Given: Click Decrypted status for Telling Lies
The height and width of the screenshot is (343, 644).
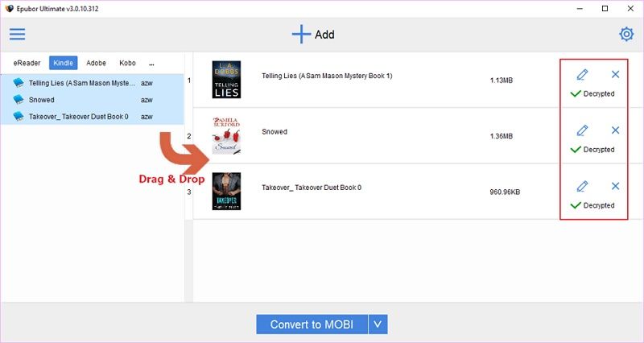Looking at the screenshot, I should coord(592,93).
